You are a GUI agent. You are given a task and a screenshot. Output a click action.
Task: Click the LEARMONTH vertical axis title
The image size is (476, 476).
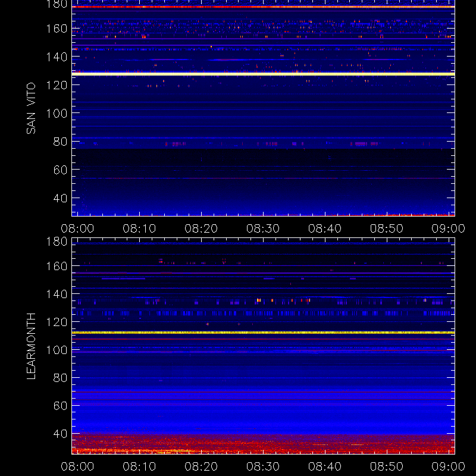pyautogui.click(x=31, y=346)
